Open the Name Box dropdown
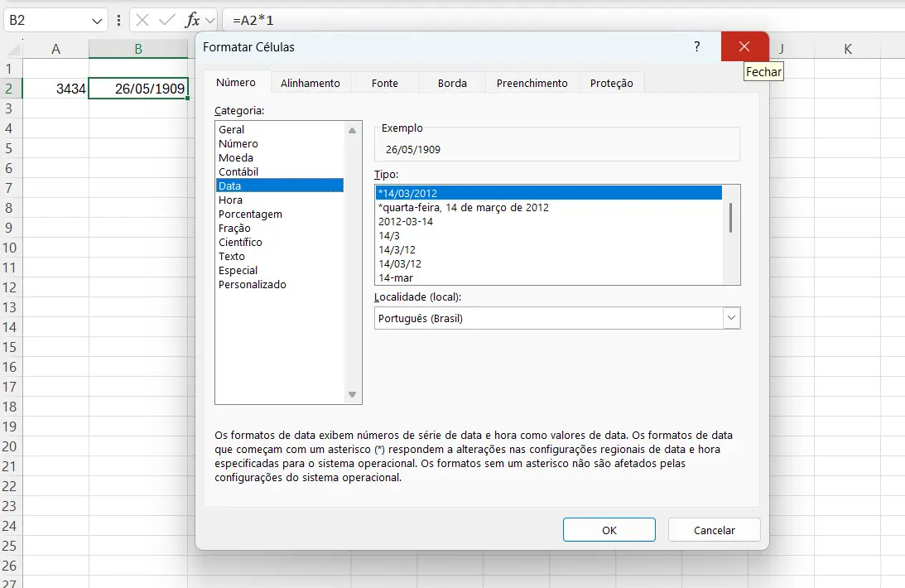 tap(99, 20)
